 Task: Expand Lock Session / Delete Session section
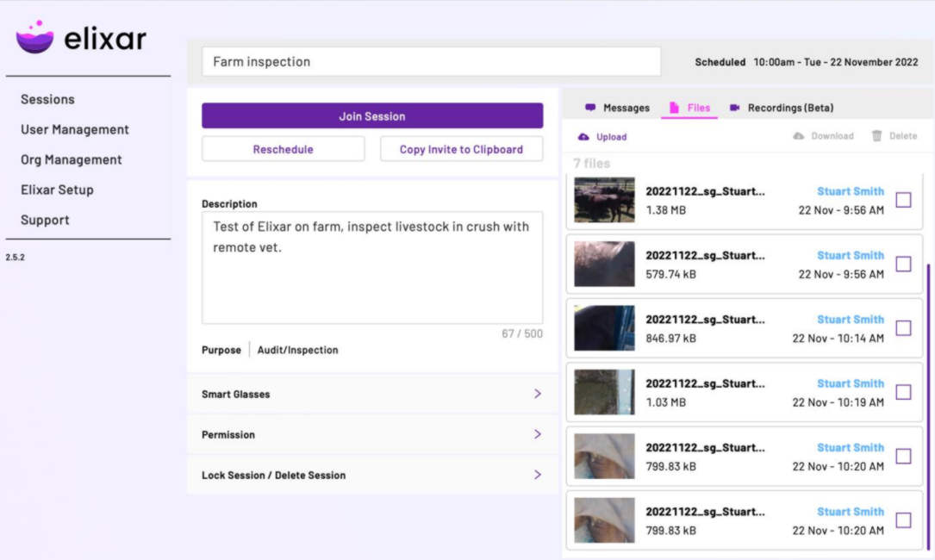537,475
